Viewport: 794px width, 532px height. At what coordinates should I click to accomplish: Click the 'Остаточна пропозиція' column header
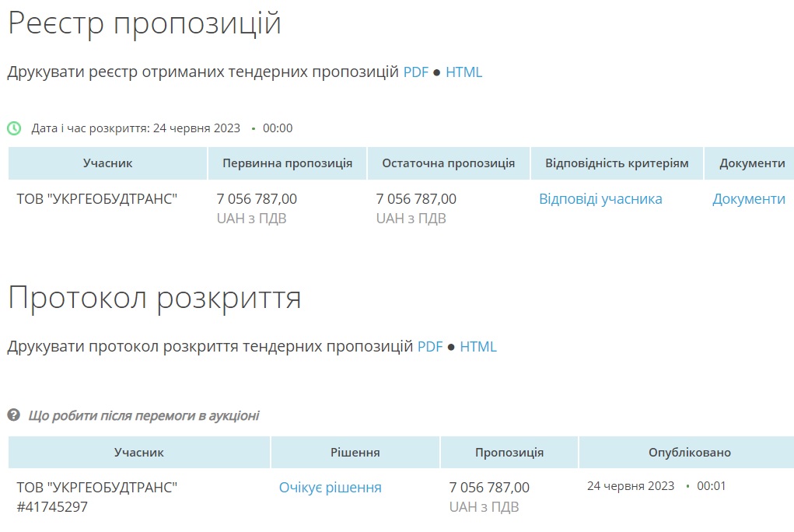click(448, 163)
